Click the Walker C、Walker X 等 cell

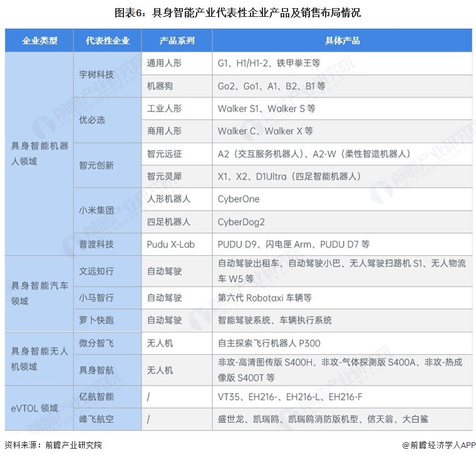point(342,131)
